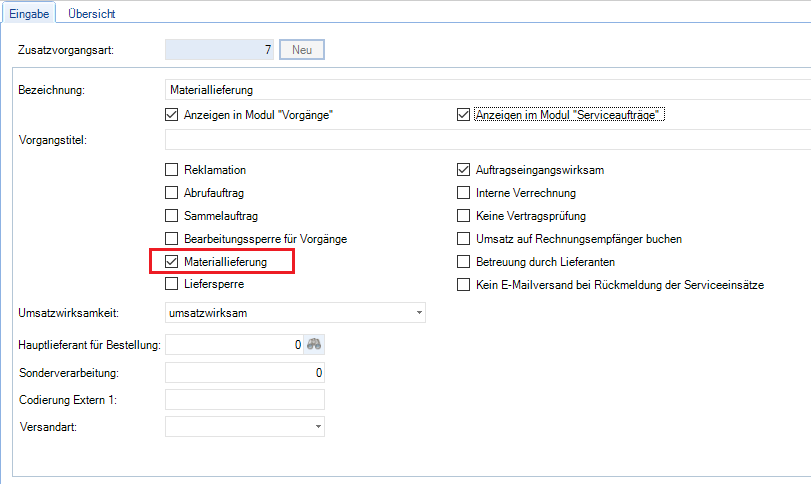Viewport: 811px width, 484px height.
Task: Click into Codierung Extern 1 field
Action: pyautogui.click(x=245, y=400)
